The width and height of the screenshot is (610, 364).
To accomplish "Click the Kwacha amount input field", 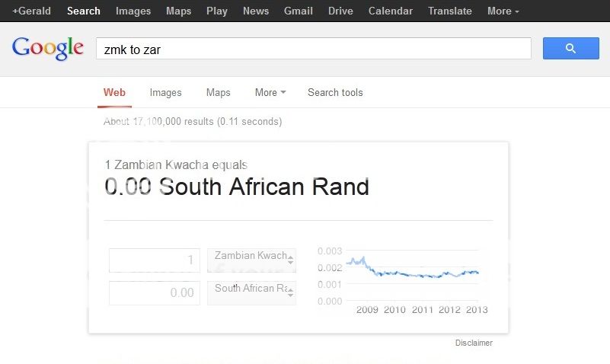I will [x=155, y=260].
